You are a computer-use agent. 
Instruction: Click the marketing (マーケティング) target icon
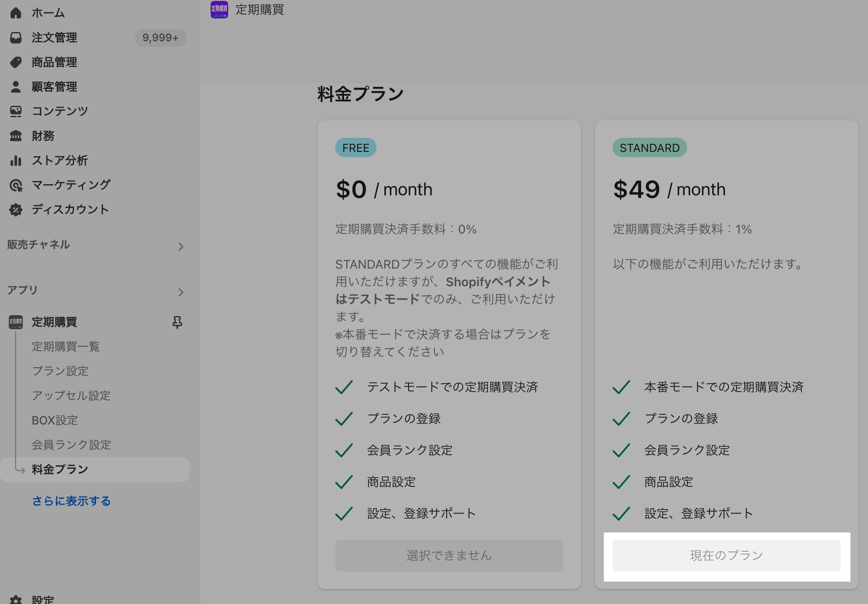pos(16,185)
